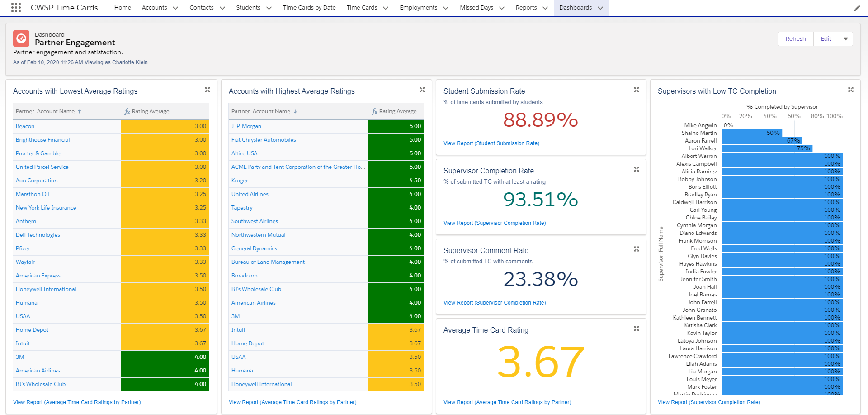The width and height of the screenshot is (868, 415).
Task: Open the Reports tab dropdown arrow
Action: (x=545, y=8)
